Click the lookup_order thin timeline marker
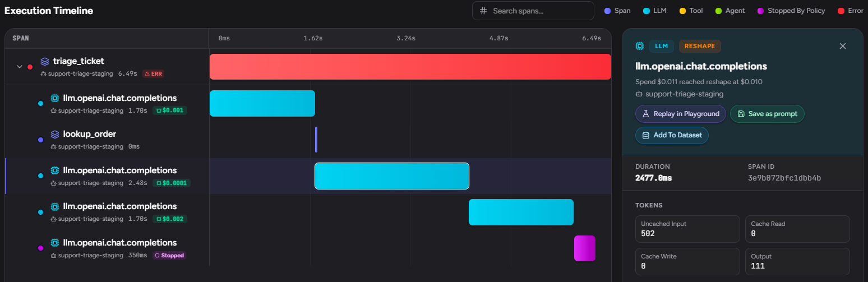Screen dimensions: 868x282 pyautogui.click(x=316, y=139)
